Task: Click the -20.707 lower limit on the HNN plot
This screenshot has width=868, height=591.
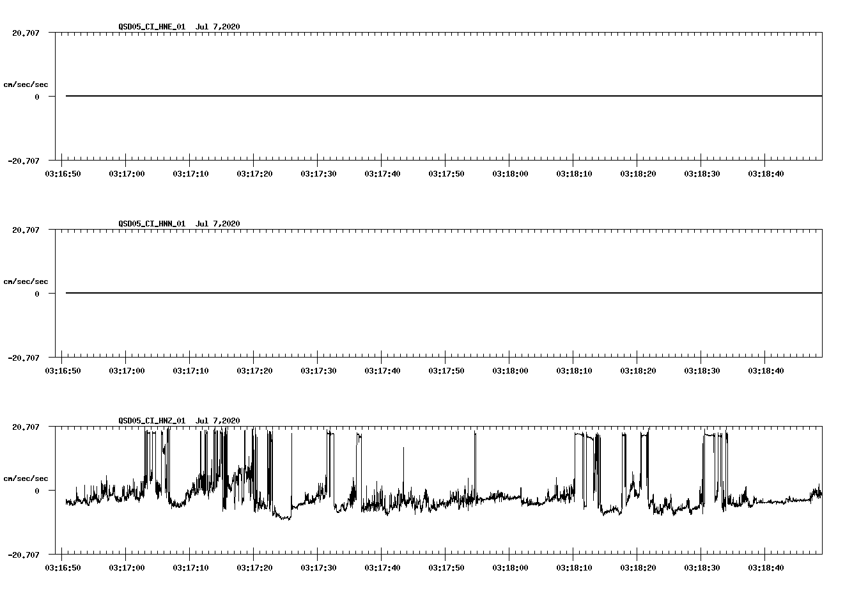Action: coord(24,358)
